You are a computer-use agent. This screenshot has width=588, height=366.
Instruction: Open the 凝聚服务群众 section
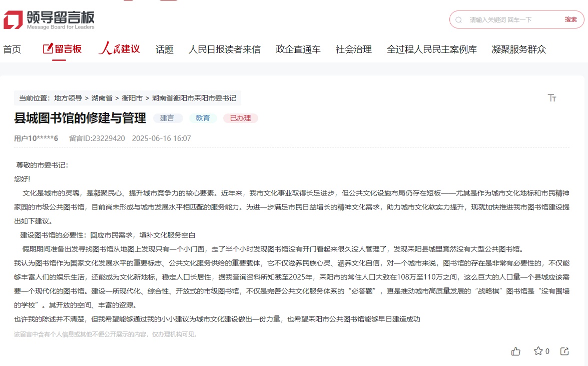(x=519, y=49)
